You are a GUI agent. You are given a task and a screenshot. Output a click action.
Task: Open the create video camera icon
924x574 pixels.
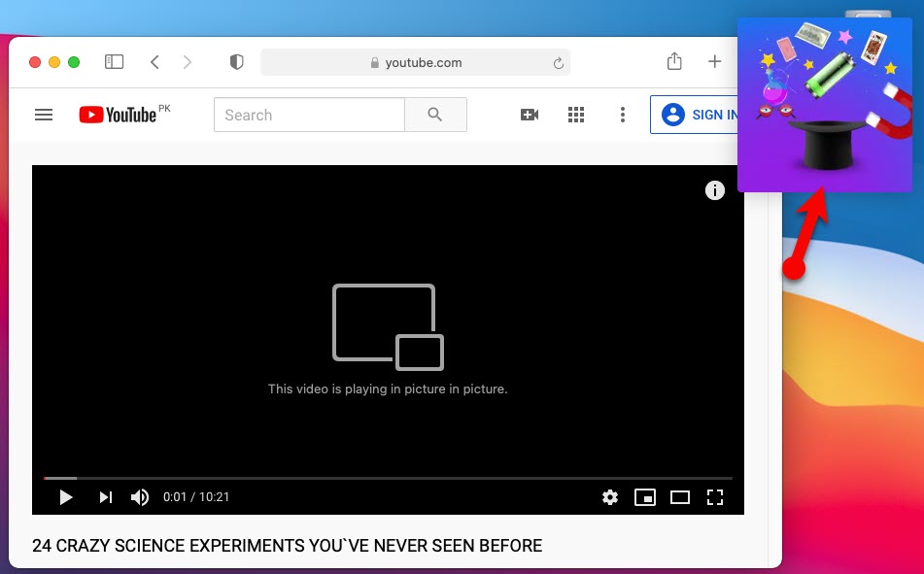pos(530,115)
